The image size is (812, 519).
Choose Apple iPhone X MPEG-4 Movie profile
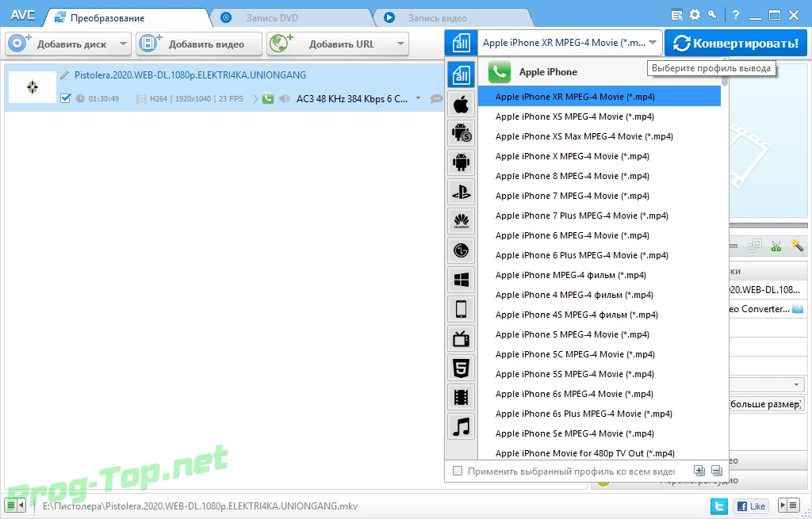(x=599, y=156)
